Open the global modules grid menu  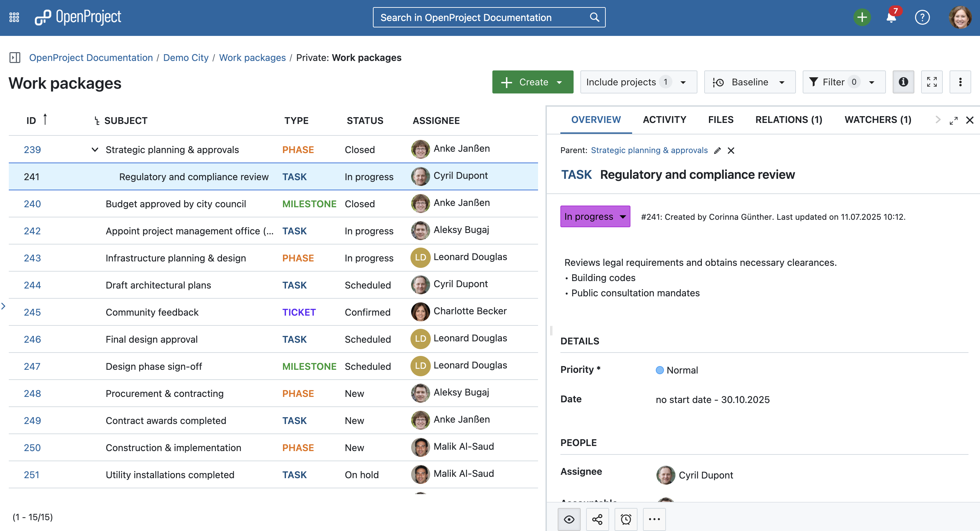14,18
